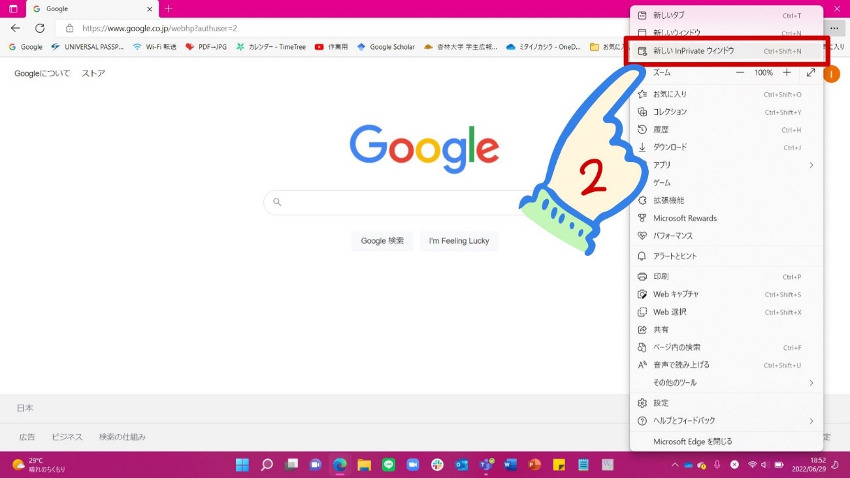Open 新しい InPrivate ウィンドウ menu entry
The height and width of the screenshot is (478, 850).
pos(726,51)
